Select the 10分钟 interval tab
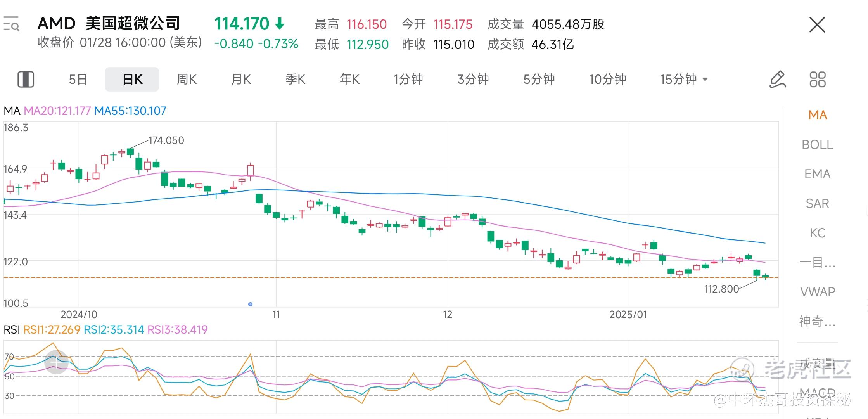868x419 pixels. [x=607, y=79]
